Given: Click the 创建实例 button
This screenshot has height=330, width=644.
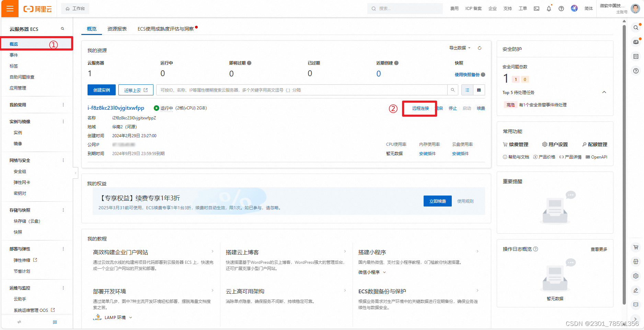Looking at the screenshot, I should pyautogui.click(x=102, y=90).
